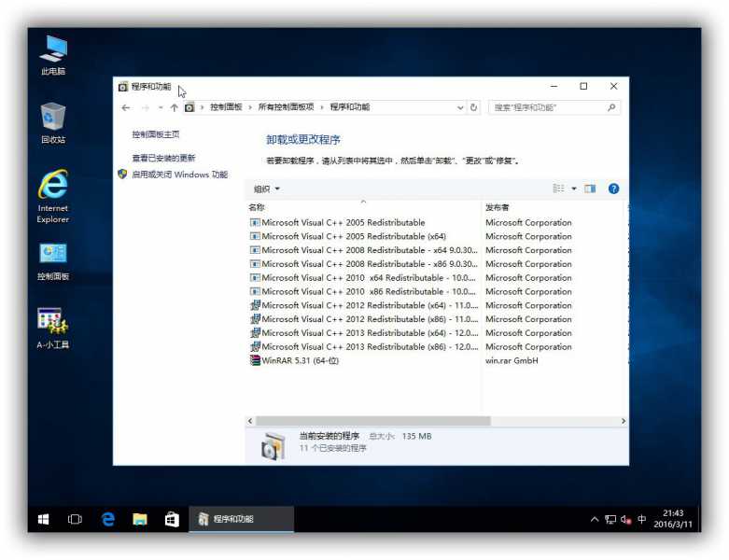Open the Windows Store taskbar icon
The height and width of the screenshot is (560, 729).
point(172,519)
